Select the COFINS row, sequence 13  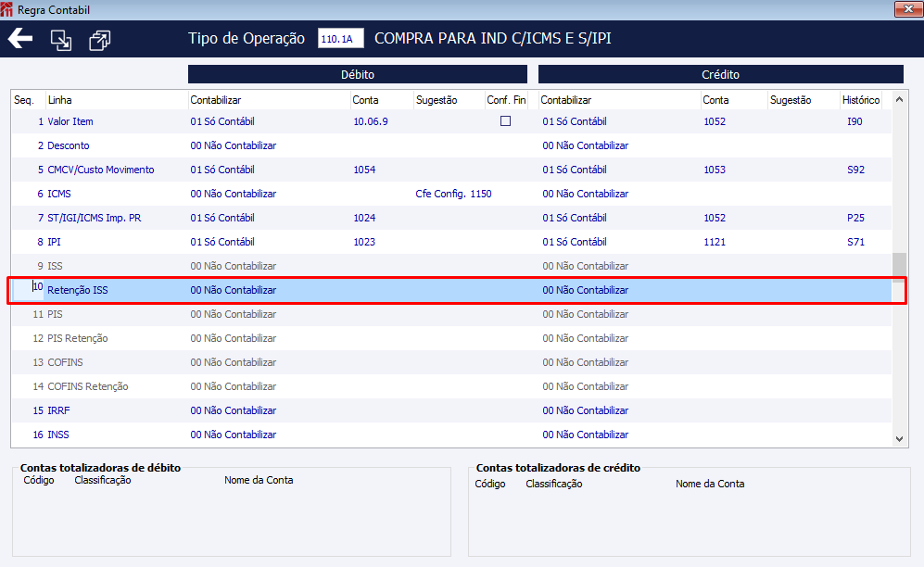(451, 362)
